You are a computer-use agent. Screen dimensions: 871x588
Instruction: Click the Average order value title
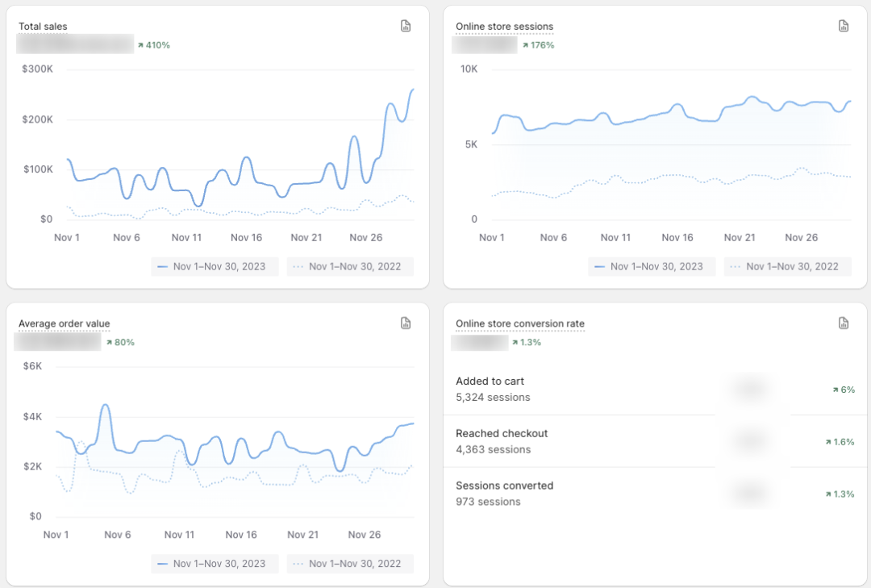[x=64, y=324]
